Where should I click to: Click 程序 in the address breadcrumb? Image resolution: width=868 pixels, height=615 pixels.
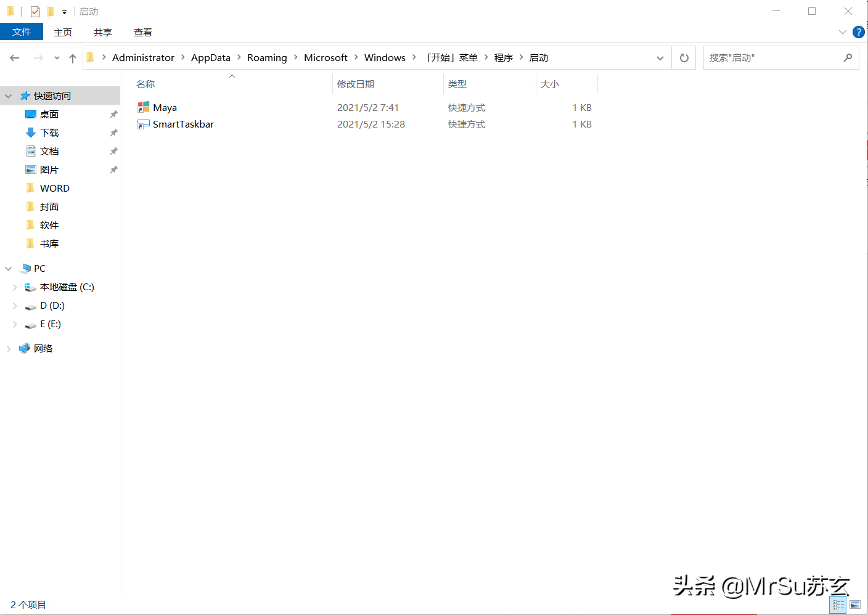tap(504, 57)
